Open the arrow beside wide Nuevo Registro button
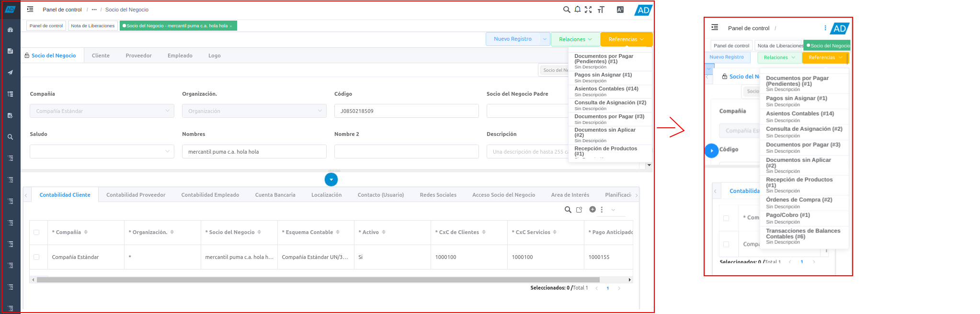Screen dimensions: 980x314 [545, 39]
